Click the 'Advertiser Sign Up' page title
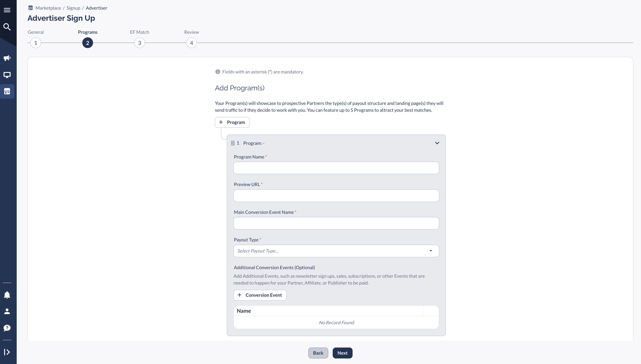 point(61,18)
